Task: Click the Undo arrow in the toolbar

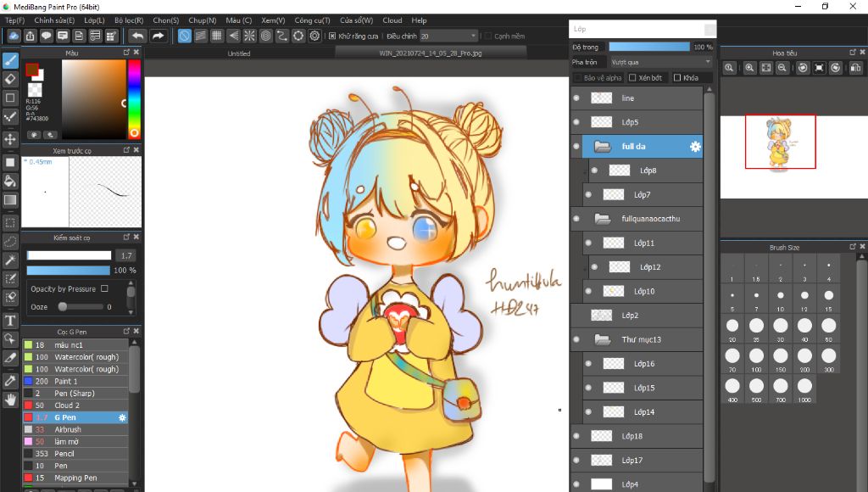Action: 137,36
